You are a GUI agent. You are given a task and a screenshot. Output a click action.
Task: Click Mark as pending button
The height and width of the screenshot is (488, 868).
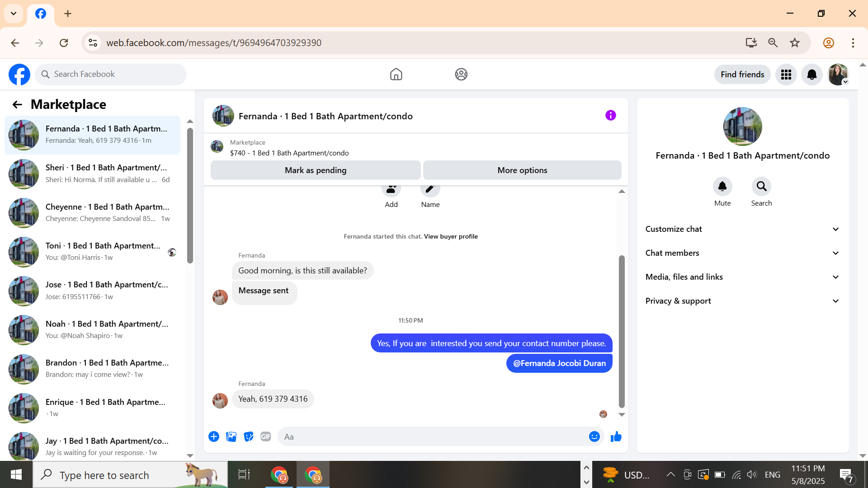(x=316, y=170)
